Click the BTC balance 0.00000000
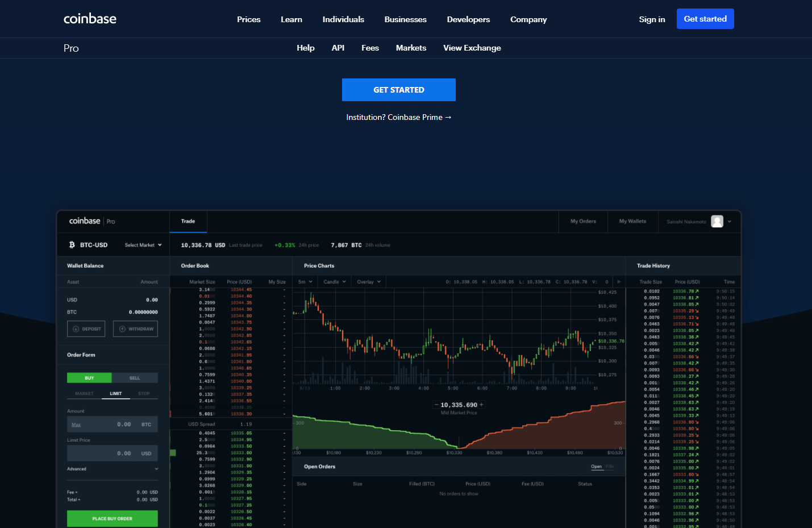This screenshot has width=812, height=528. pos(143,312)
